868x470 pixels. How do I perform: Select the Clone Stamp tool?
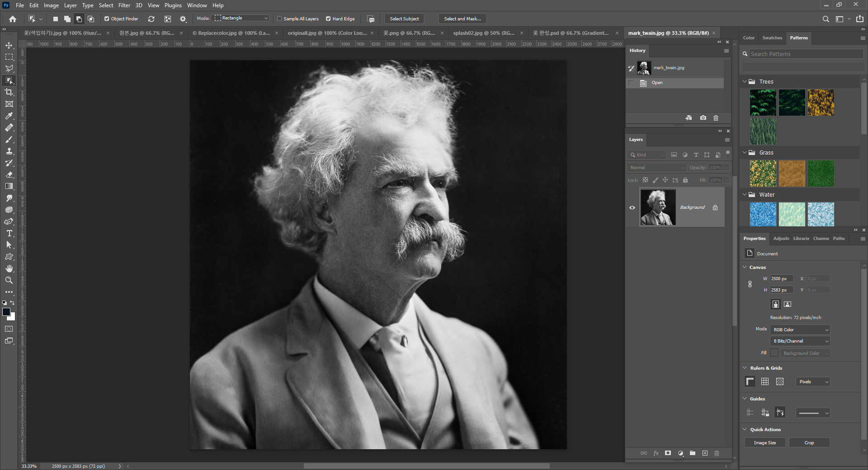click(9, 151)
